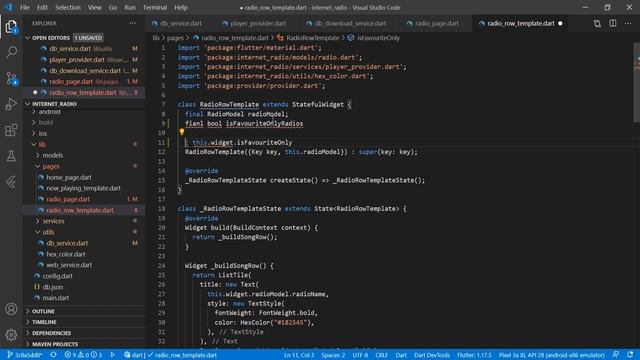The height and width of the screenshot is (360, 640).
Task: Open the Edit menu
Action: pos(42,7)
